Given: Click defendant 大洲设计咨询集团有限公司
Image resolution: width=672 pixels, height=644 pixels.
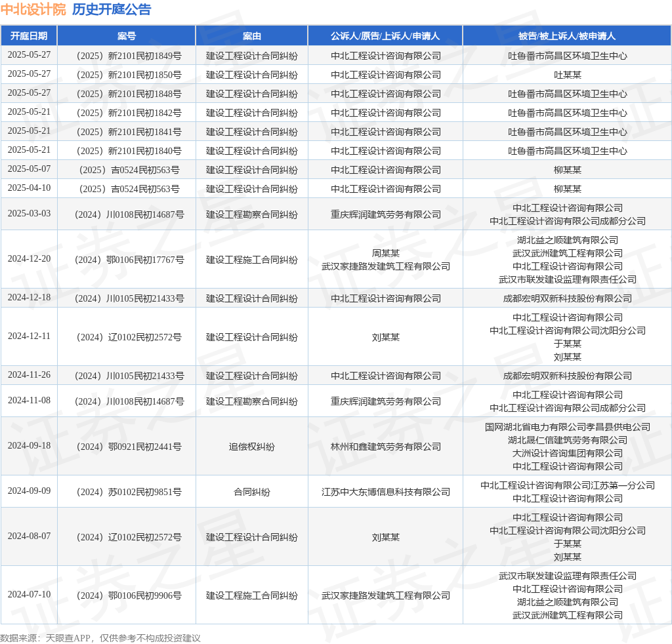Looking at the screenshot, I should pyautogui.click(x=567, y=453).
